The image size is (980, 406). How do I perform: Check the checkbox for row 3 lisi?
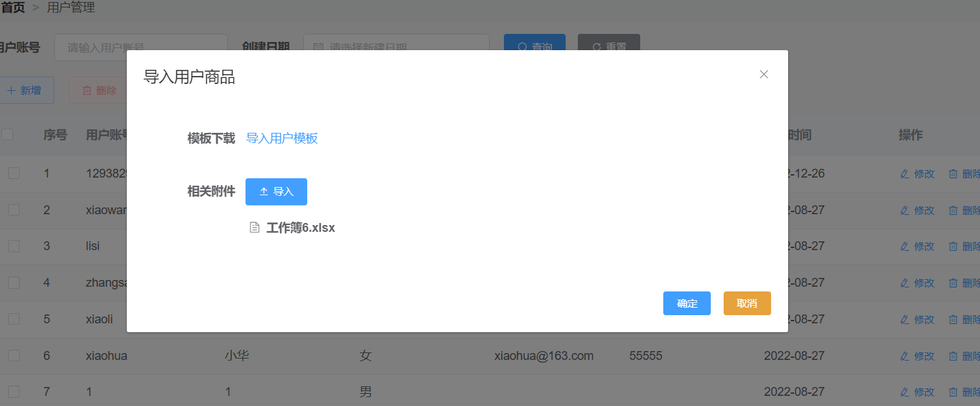click(14, 246)
